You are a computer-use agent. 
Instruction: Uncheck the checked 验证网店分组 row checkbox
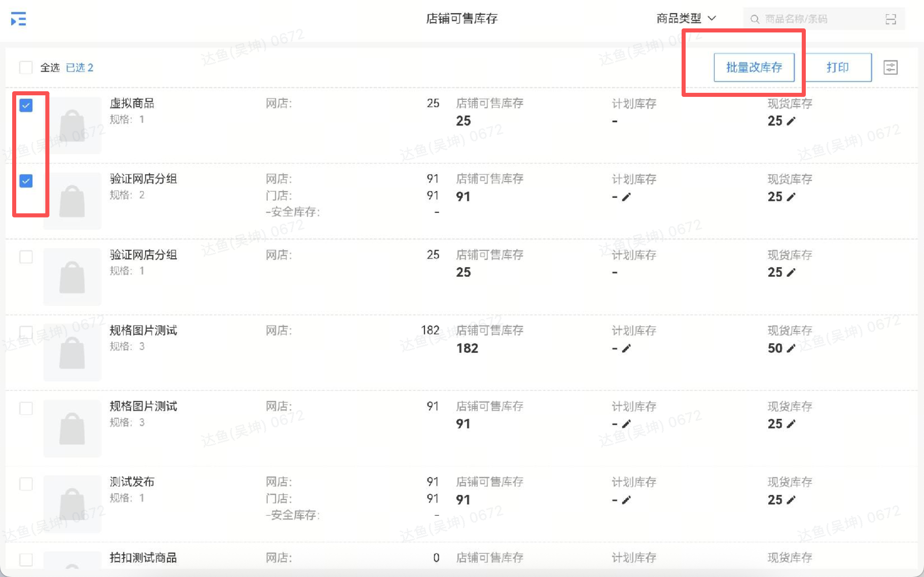[x=26, y=181]
